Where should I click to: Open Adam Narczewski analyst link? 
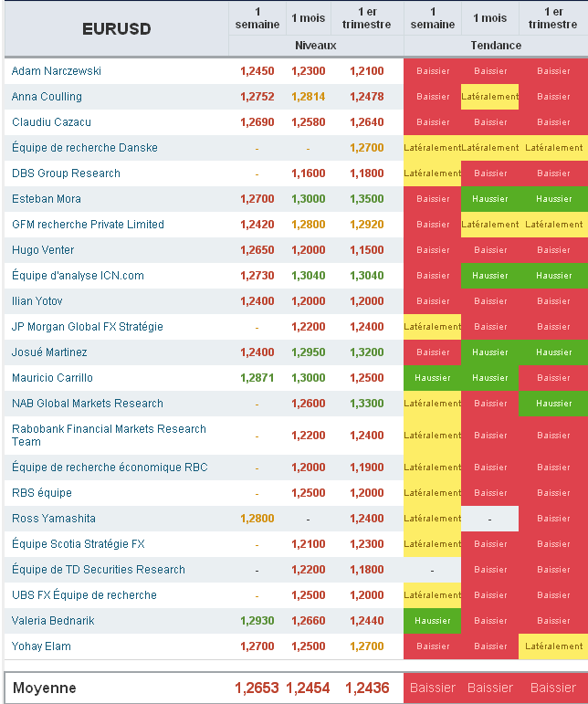pos(56,71)
